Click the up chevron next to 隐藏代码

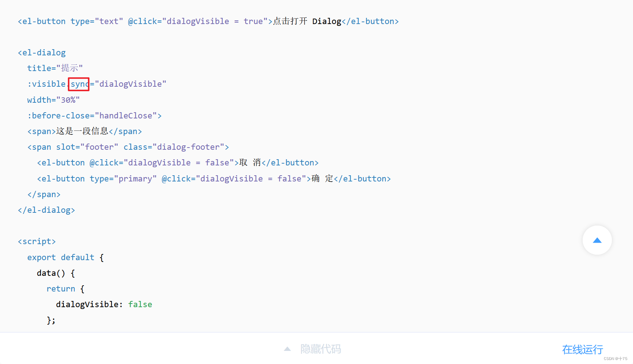coord(287,349)
